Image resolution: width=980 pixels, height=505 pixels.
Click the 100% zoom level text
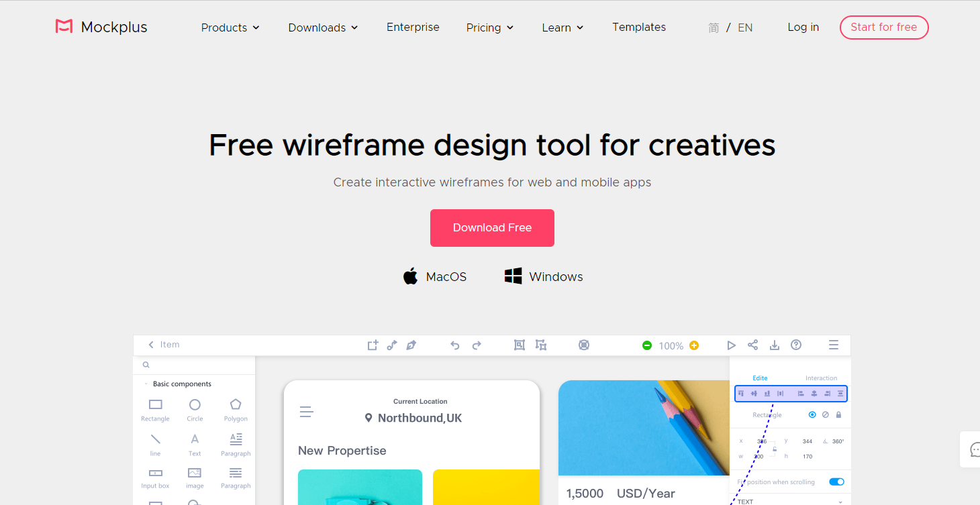click(671, 346)
